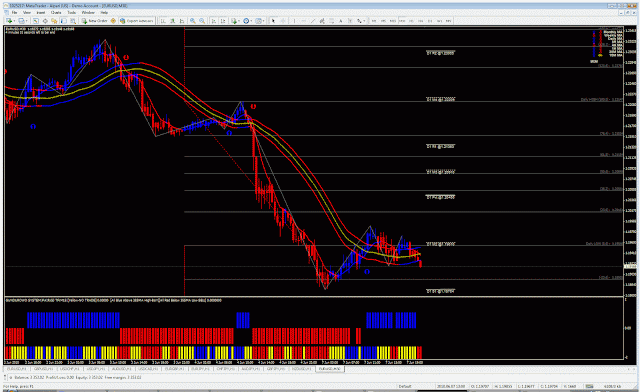Open the File menu
Image resolution: width=640 pixels, height=392 pixels.
(14, 13)
